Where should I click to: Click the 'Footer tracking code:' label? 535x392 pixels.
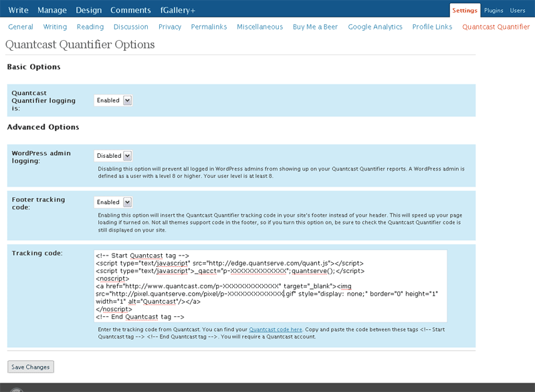click(38, 203)
